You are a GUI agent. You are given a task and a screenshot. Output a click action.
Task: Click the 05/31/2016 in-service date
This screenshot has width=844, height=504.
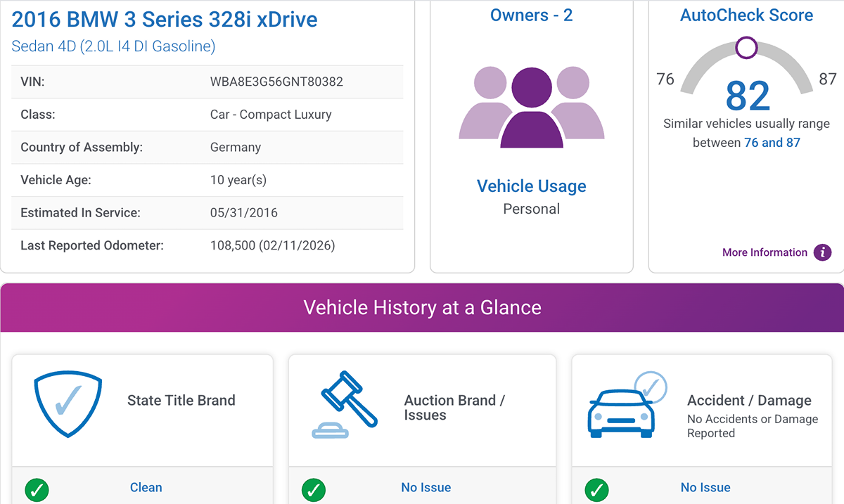[x=244, y=213]
